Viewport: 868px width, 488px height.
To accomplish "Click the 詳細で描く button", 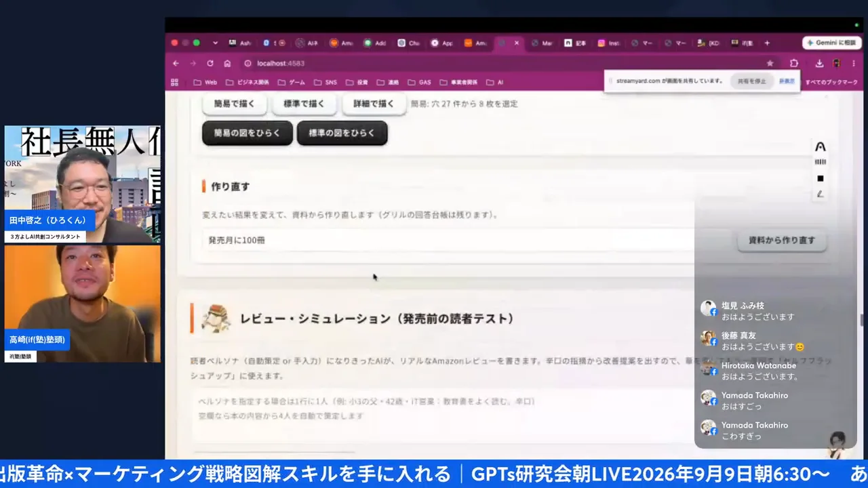I will pyautogui.click(x=374, y=104).
